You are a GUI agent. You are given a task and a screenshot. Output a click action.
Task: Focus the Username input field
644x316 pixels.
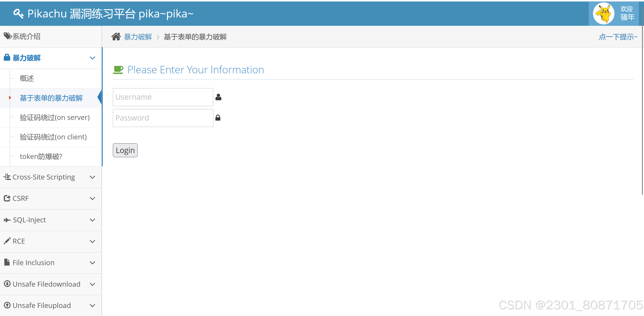tap(163, 97)
